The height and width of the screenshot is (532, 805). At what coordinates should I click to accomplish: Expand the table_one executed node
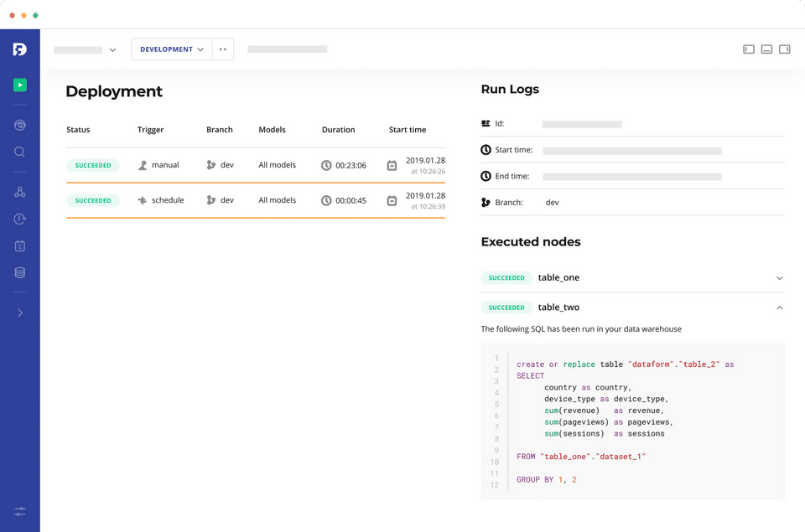click(x=779, y=278)
